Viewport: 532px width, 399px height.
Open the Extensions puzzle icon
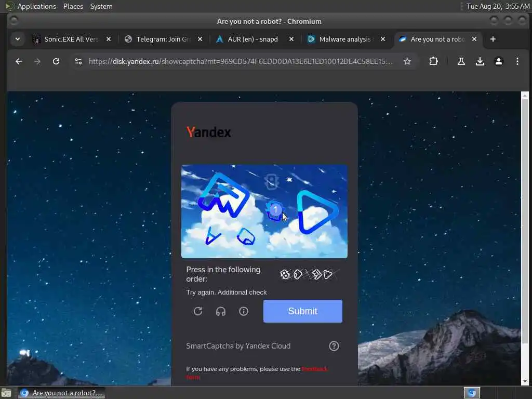point(433,61)
